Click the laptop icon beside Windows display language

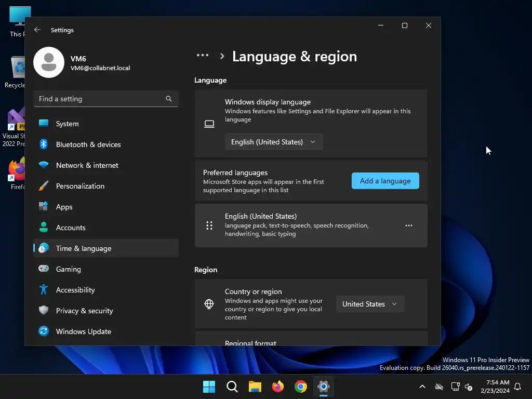click(x=209, y=124)
